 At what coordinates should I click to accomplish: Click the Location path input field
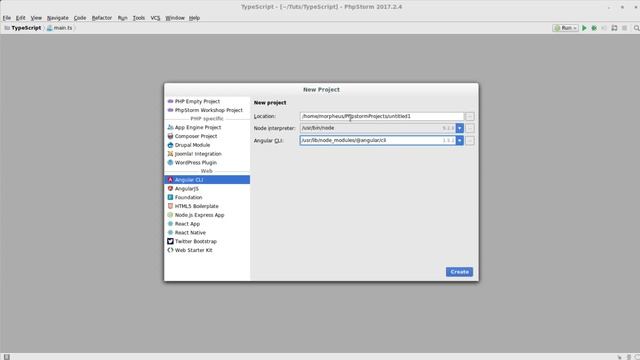tap(382, 116)
